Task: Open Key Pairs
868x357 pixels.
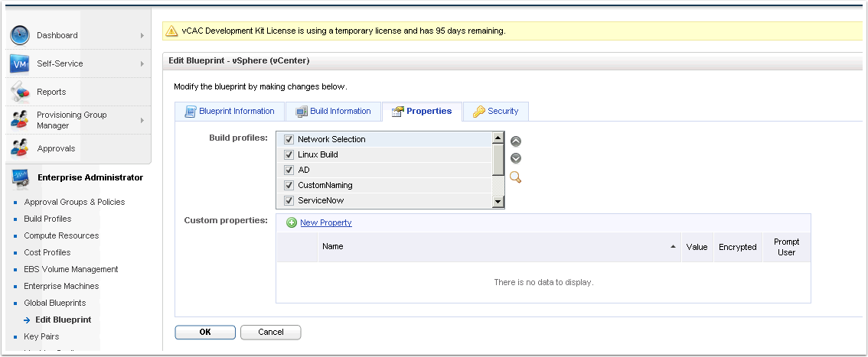Action: 41,336
